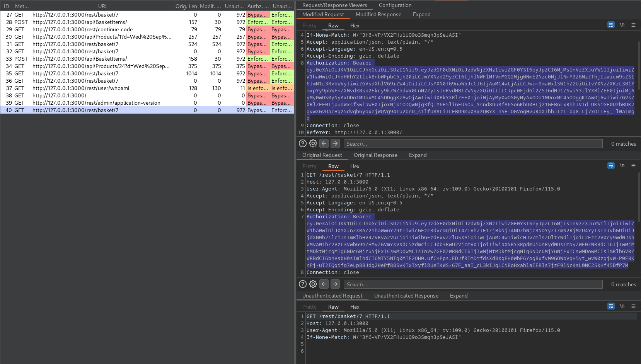Go to next match in Modified Request search
The image size is (641, 364).
[x=335, y=144]
